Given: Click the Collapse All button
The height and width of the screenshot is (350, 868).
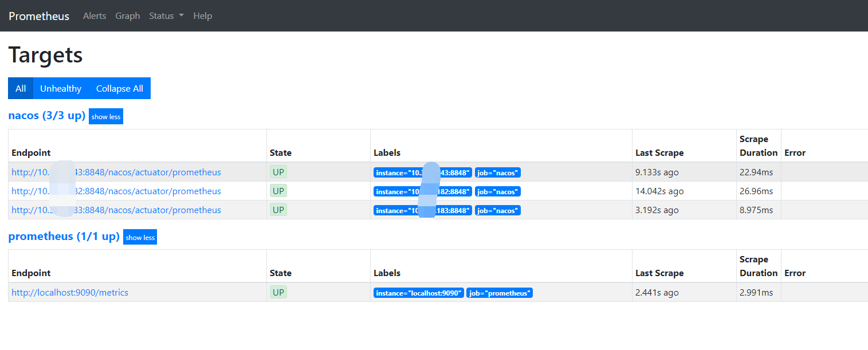Looking at the screenshot, I should (x=120, y=88).
